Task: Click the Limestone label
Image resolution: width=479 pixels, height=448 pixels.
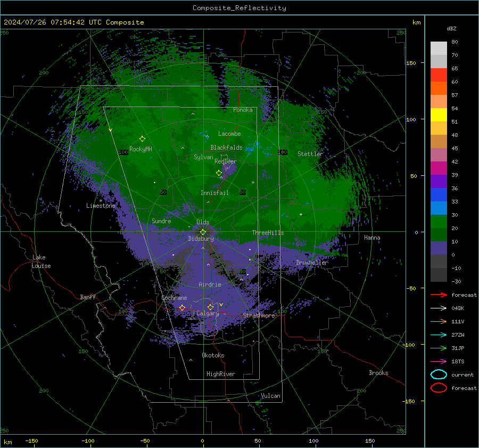Action: click(101, 206)
